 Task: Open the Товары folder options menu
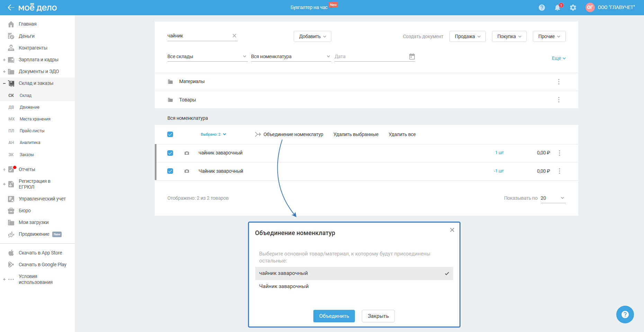(x=558, y=100)
